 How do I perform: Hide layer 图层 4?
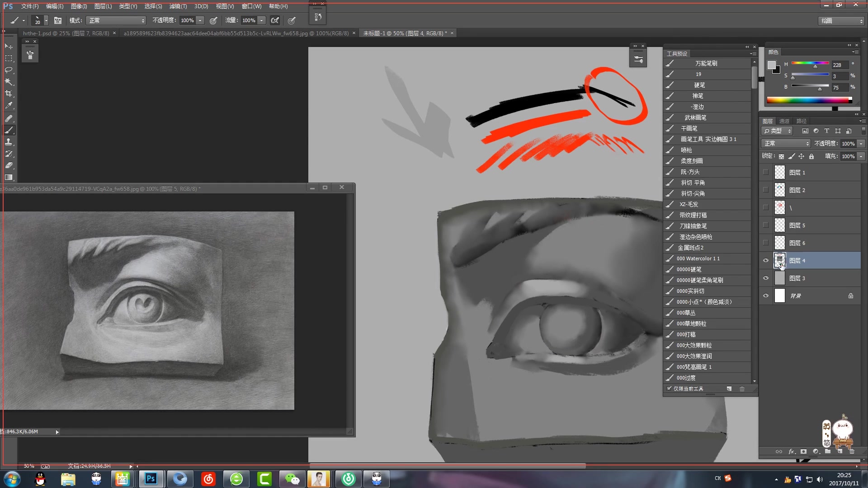pyautogui.click(x=765, y=260)
